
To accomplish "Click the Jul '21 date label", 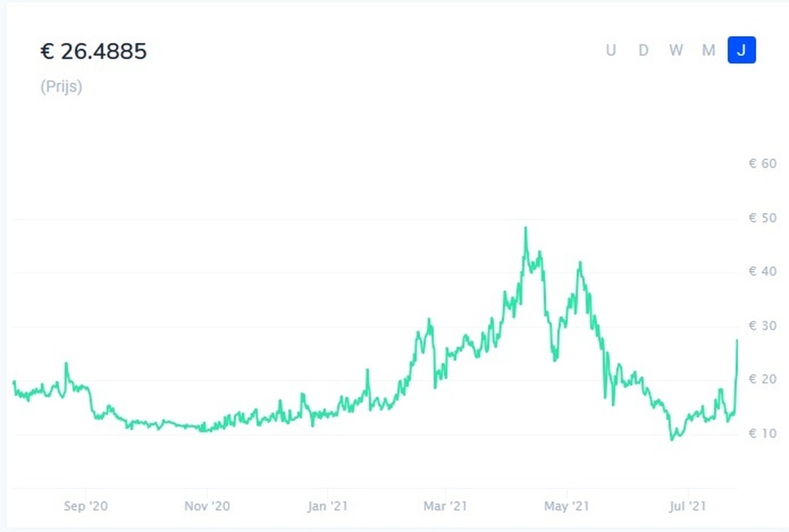I will coord(688,506).
